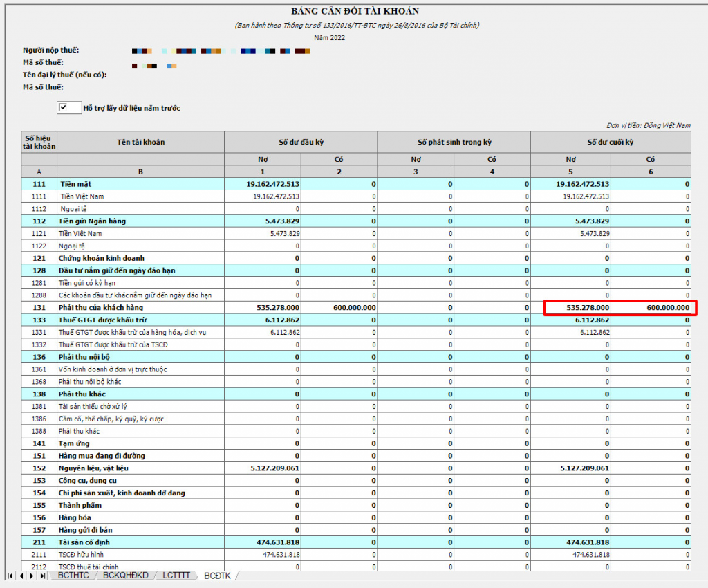Select opening debit of Nguyên liệu, vật liệu
Viewport: 708px width, 588px height.
coord(263,468)
